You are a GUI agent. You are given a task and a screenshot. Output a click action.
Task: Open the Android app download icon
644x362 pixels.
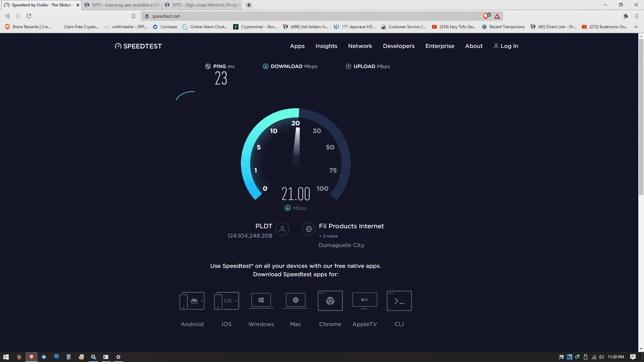click(192, 301)
